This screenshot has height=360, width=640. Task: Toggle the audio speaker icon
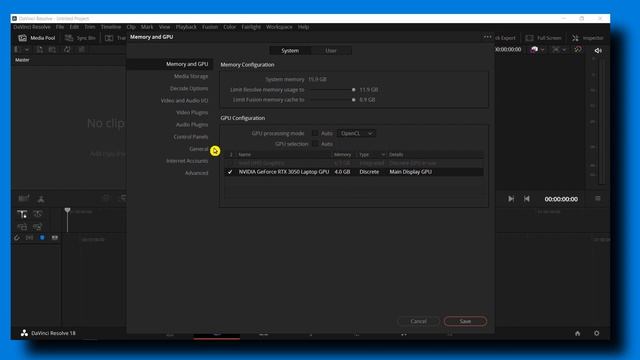[598, 51]
